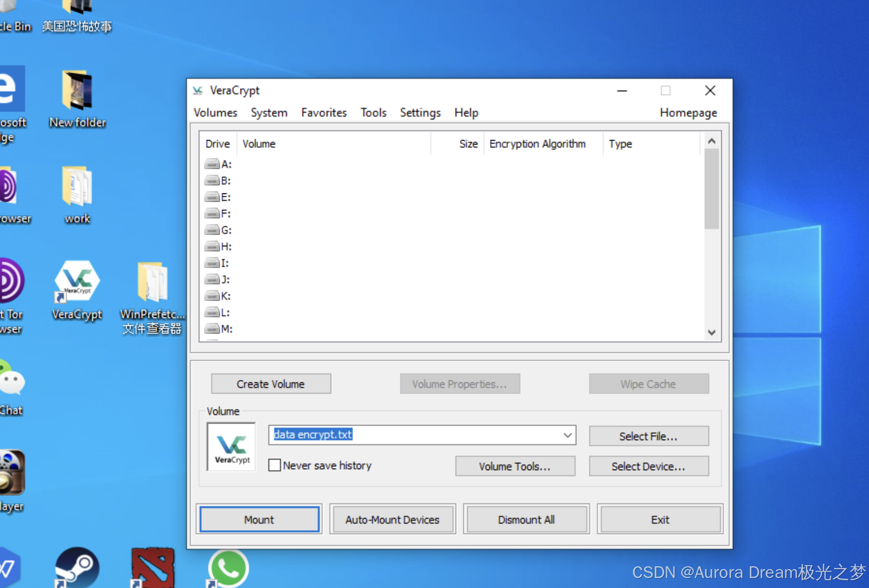The image size is (869, 588).
Task: Select drive G: icon in drive list
Action: point(212,230)
